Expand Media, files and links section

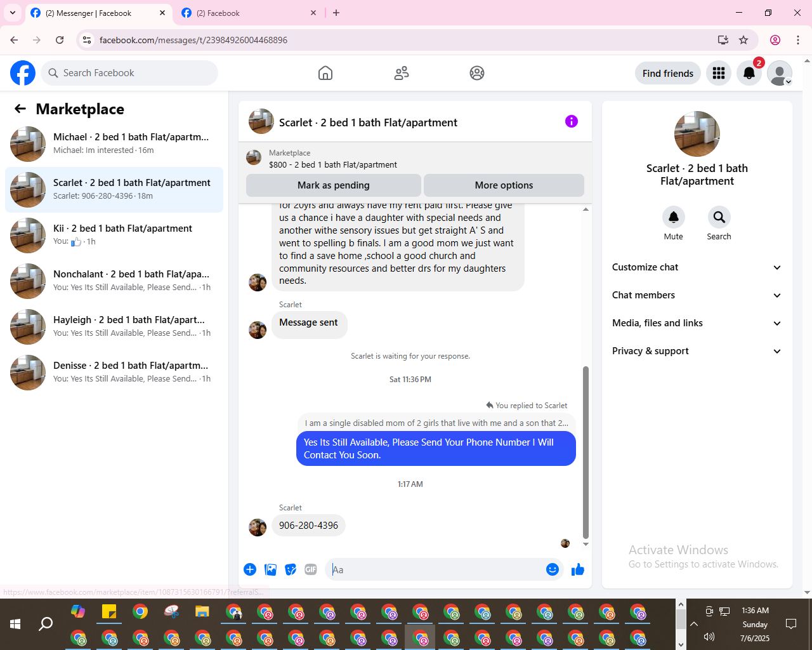(x=697, y=323)
